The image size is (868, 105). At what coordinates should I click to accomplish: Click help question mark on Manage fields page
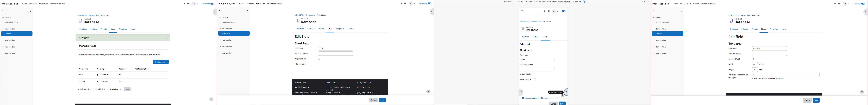pos(211,99)
